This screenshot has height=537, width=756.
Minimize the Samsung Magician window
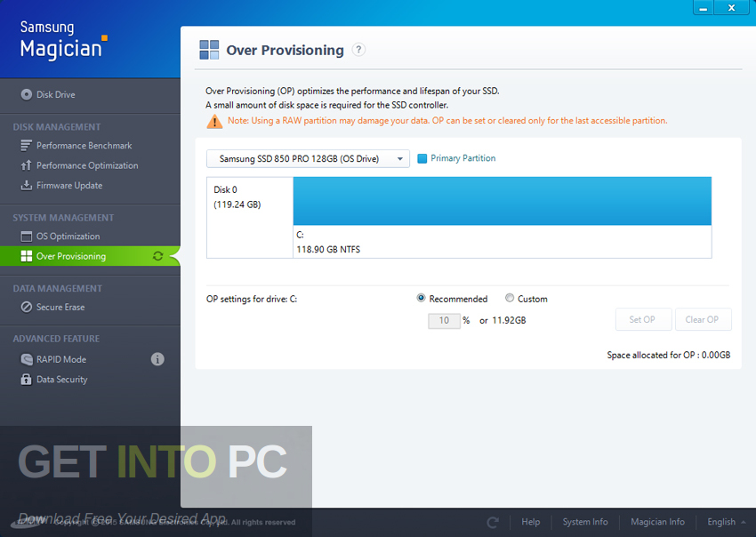point(704,8)
